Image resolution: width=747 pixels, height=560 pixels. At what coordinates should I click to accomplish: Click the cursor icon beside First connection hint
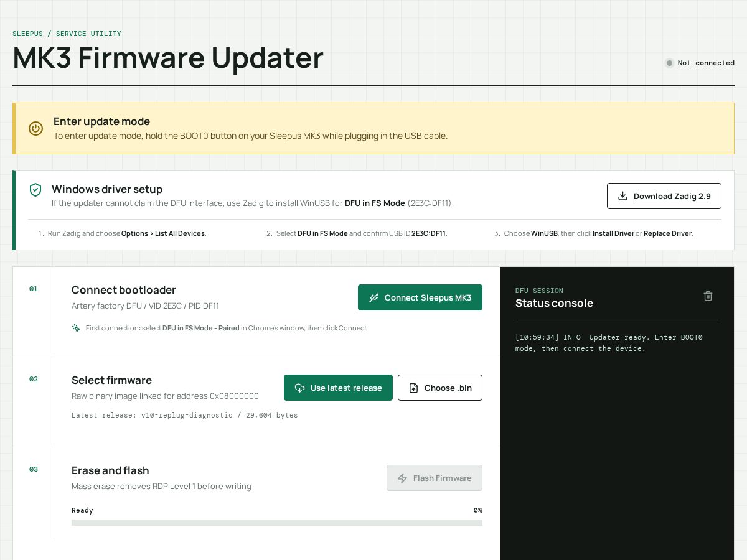click(x=76, y=328)
